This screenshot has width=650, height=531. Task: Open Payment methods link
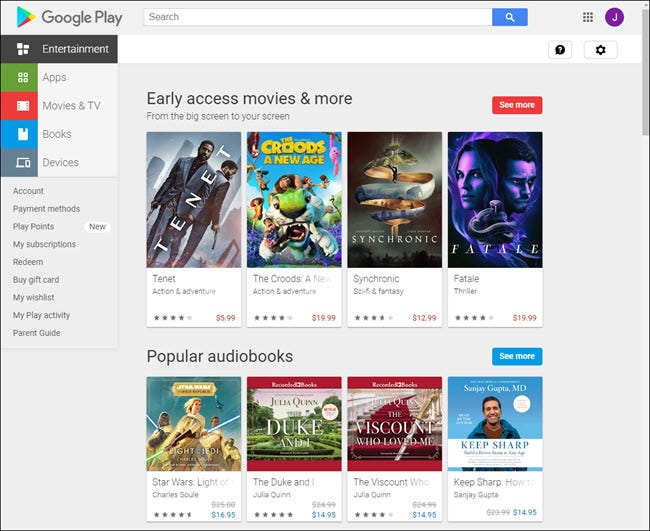click(46, 209)
